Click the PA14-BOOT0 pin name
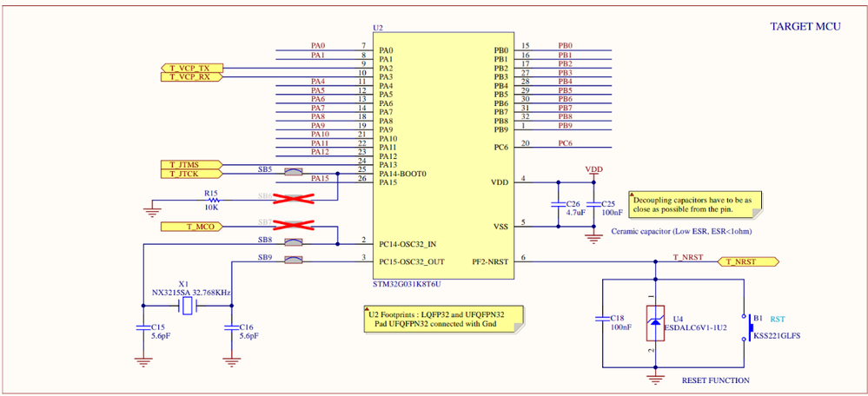The width and height of the screenshot is (868, 396). point(403,174)
